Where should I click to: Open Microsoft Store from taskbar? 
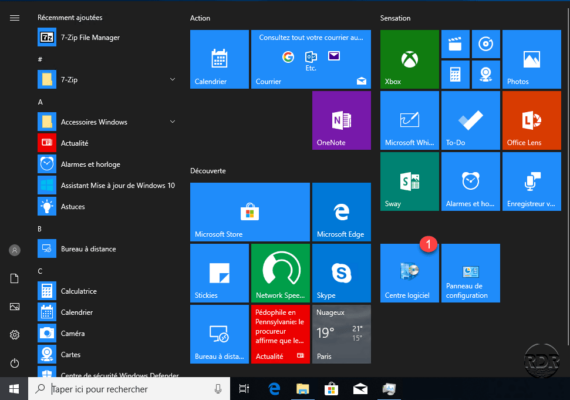[x=331, y=389]
